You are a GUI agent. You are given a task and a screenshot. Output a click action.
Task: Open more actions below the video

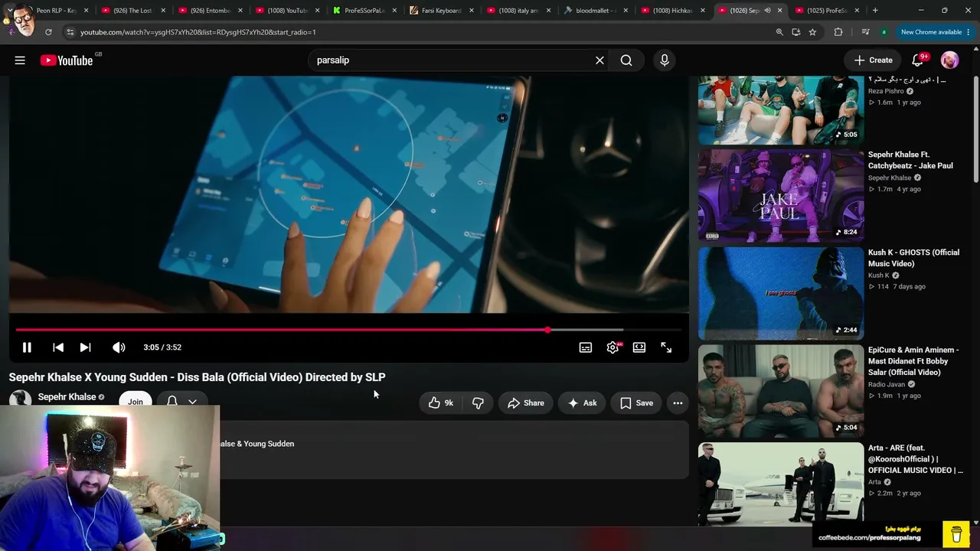(x=678, y=403)
